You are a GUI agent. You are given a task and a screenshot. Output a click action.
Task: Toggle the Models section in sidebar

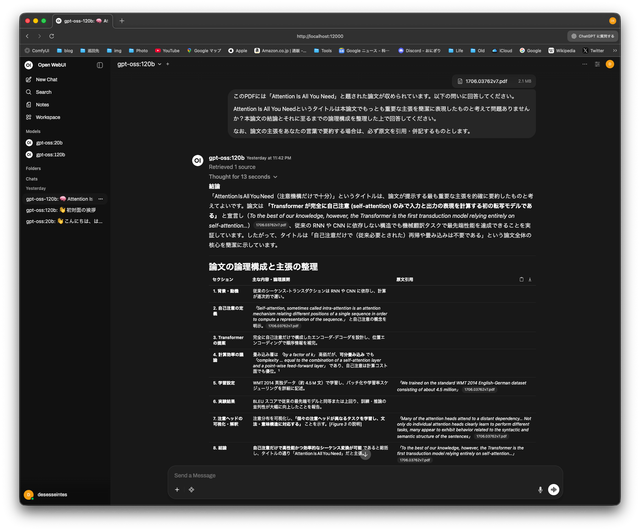[x=33, y=131]
